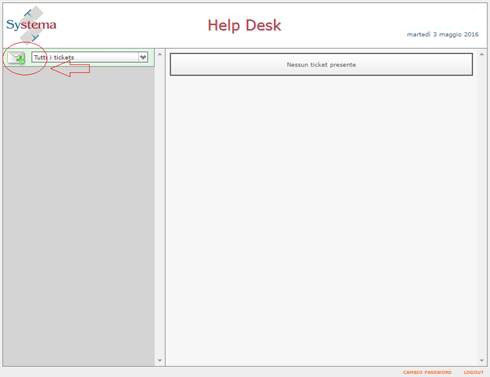
Task: Click the left panel scrollbar track
Action: pos(160,207)
